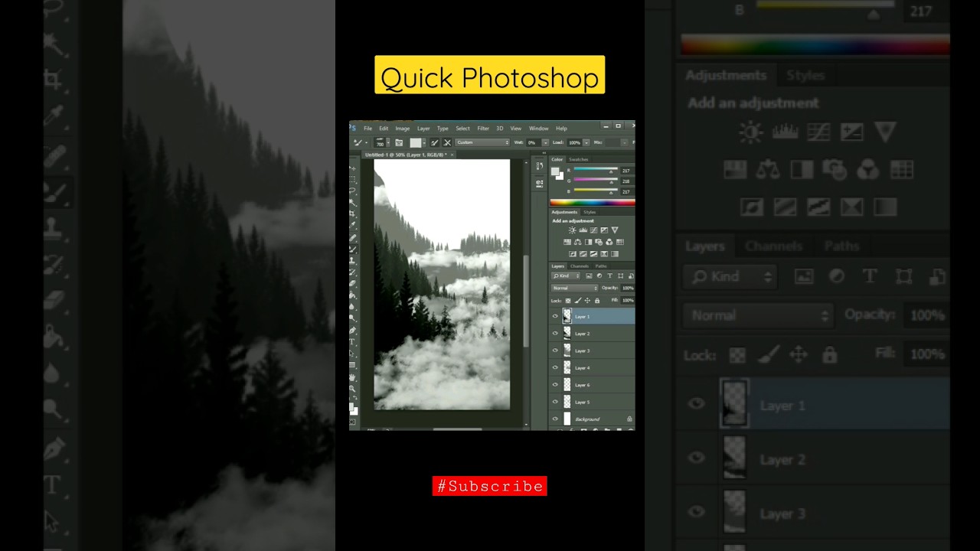Open the Wet percentage dropdown arrow
The image size is (980, 551).
(545, 142)
